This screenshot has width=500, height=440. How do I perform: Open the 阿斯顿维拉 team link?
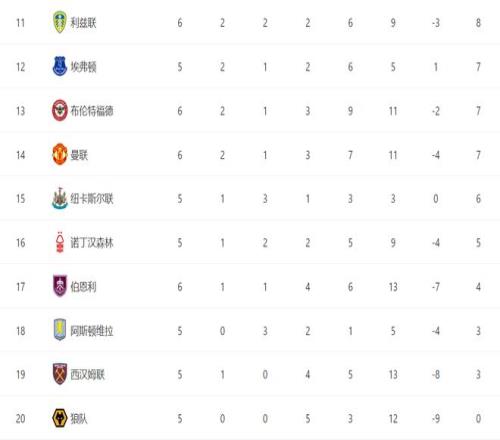pos(92,331)
